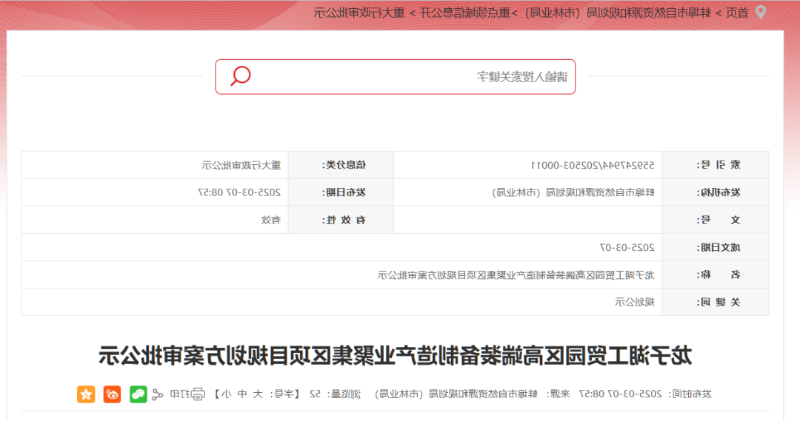Image resolution: width=800 pixels, height=421 pixels.
Task: Click the publish date value in table
Action: click(x=239, y=192)
